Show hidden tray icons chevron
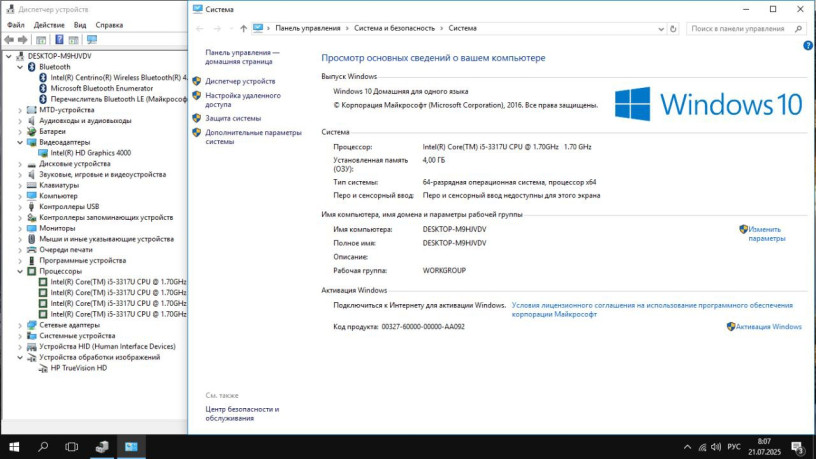This screenshot has width=816, height=459. 687,447
